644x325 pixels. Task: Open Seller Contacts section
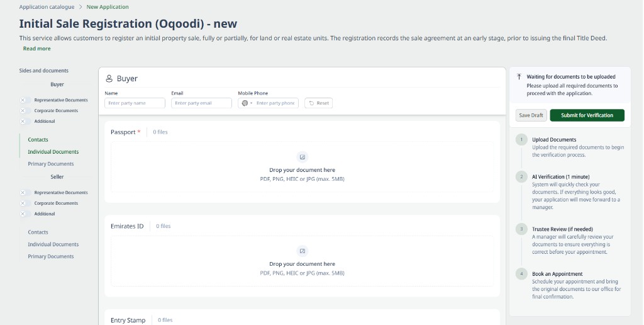point(38,232)
